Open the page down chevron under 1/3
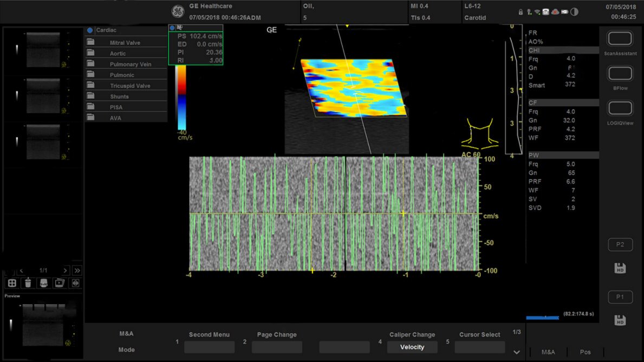Screen dimensions: 644x362 tap(517, 352)
